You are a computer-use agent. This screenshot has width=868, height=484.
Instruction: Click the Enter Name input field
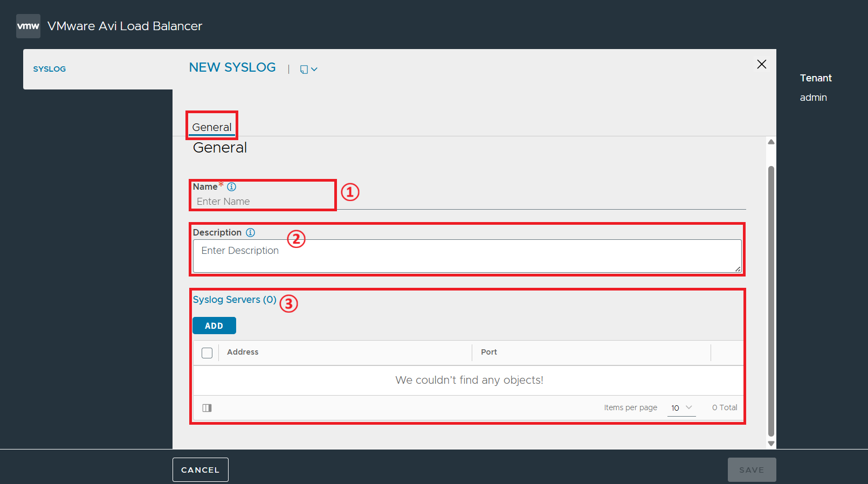coord(469,202)
